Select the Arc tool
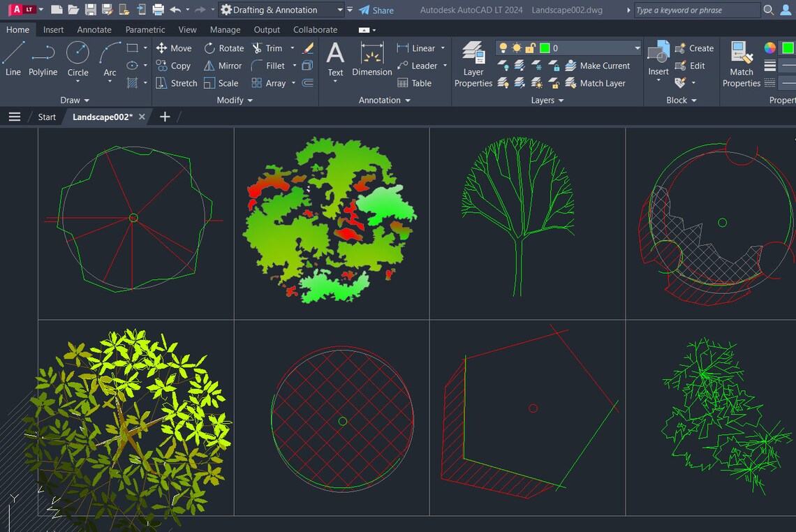This screenshot has height=532, width=796. tap(109, 62)
